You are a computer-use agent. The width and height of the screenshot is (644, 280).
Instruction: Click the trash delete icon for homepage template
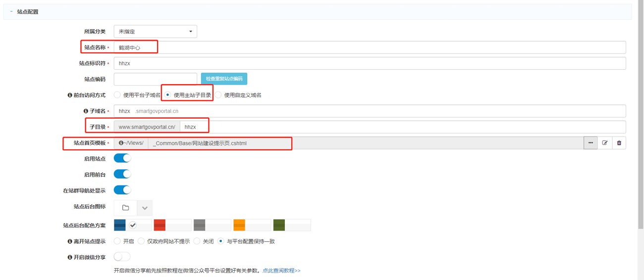click(x=619, y=143)
